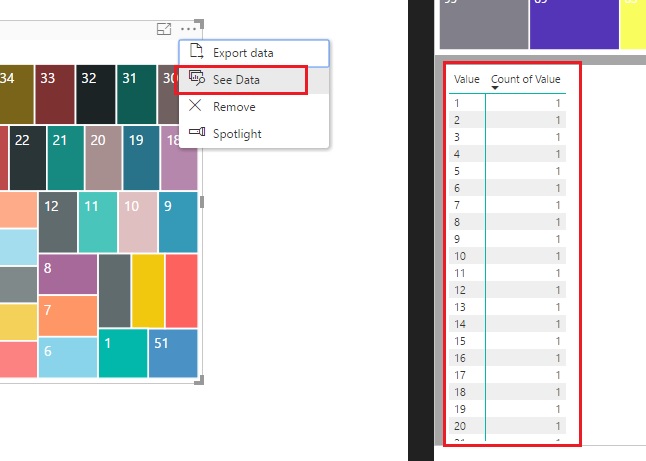Select the dark green tile 31
The height and width of the screenshot is (461, 646).
(136, 94)
